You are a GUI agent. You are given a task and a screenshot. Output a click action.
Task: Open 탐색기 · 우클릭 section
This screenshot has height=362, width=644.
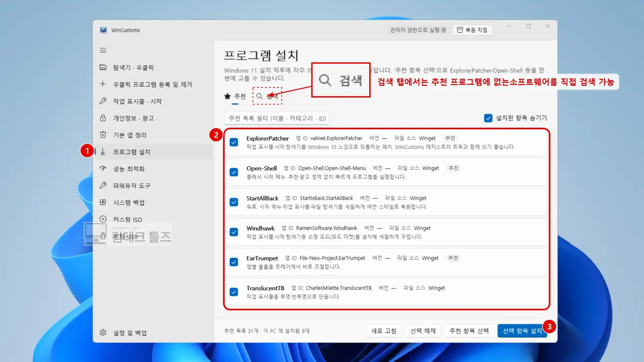click(153, 67)
